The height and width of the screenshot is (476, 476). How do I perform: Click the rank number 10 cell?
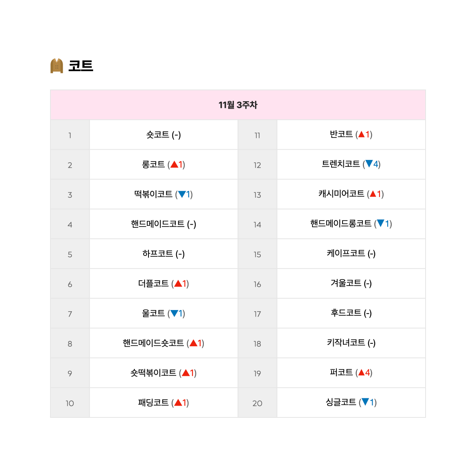[70, 403]
